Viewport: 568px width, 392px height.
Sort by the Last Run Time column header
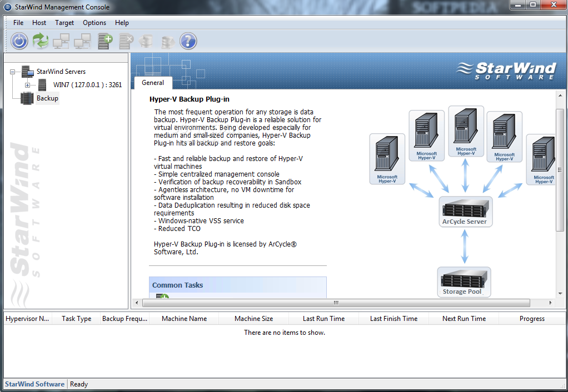point(323,319)
